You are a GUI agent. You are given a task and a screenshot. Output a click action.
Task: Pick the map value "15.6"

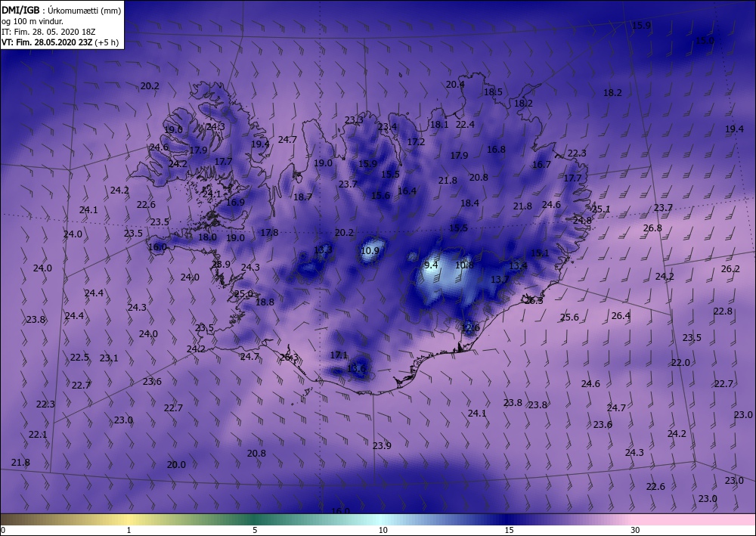pos(381,195)
